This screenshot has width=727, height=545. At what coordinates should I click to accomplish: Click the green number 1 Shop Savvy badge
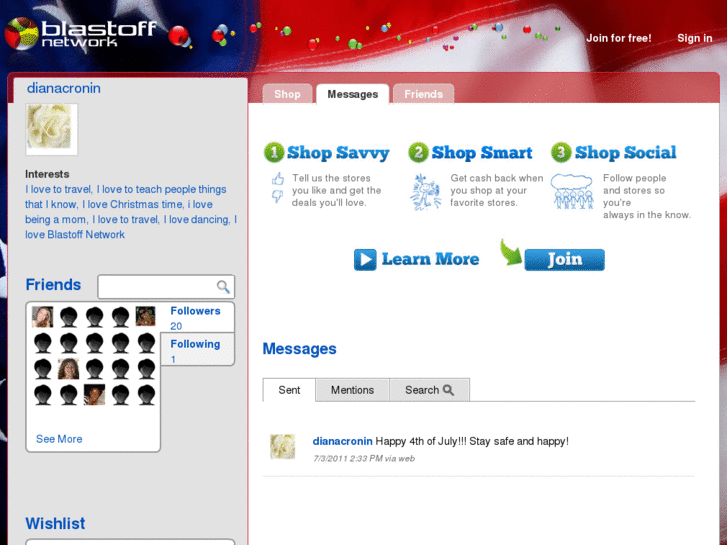tap(274, 153)
